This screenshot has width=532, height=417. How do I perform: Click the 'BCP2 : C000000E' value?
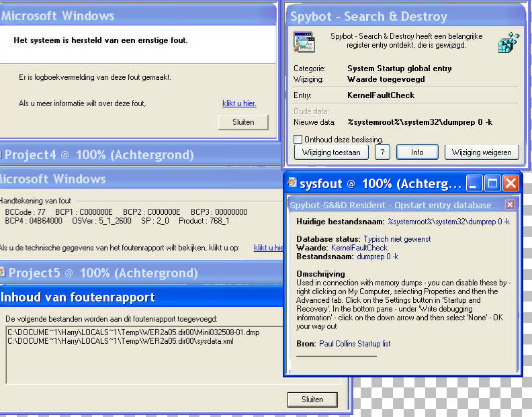[152, 212]
